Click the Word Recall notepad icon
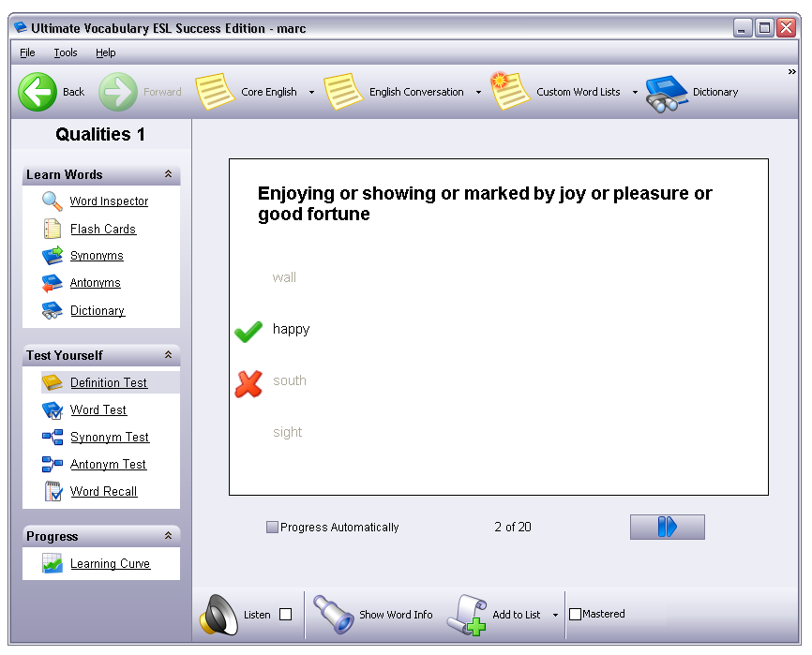The image size is (812, 655). [x=53, y=491]
